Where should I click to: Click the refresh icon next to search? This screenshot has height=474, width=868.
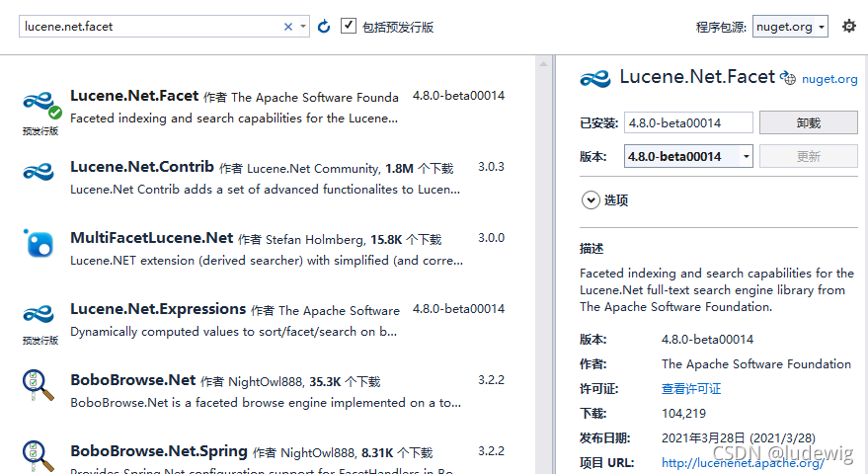pos(324,26)
